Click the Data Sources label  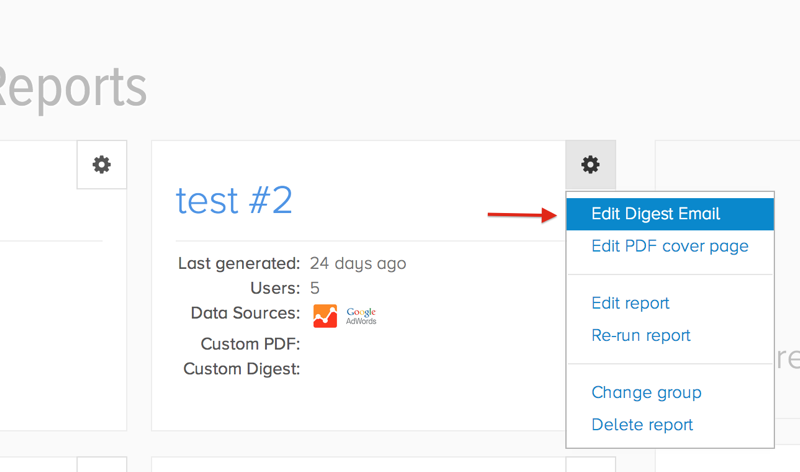point(245,314)
